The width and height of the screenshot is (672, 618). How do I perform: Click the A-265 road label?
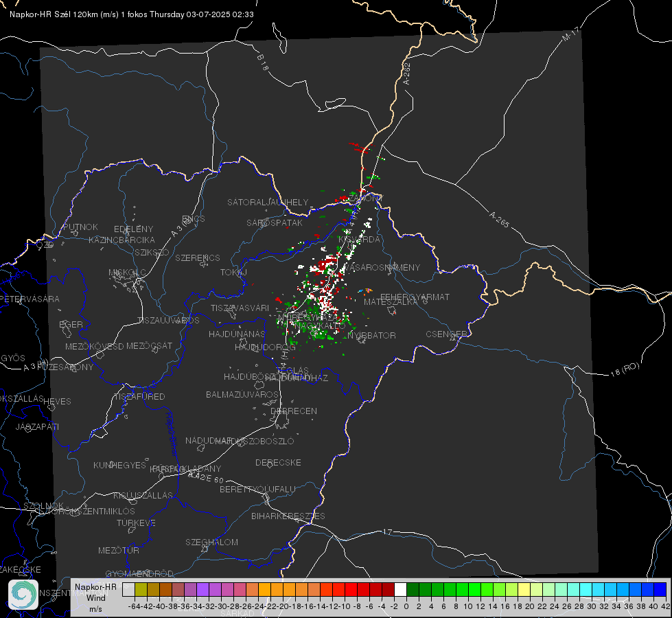tap(499, 220)
